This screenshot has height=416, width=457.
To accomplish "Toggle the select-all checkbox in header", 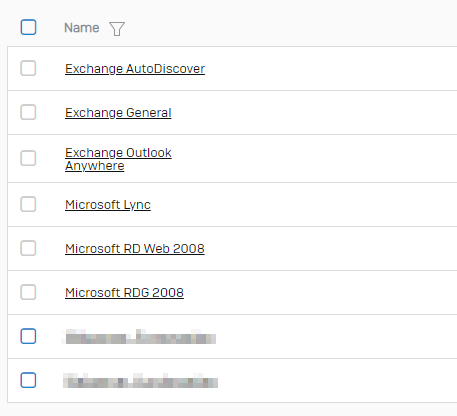I will coord(28,27).
